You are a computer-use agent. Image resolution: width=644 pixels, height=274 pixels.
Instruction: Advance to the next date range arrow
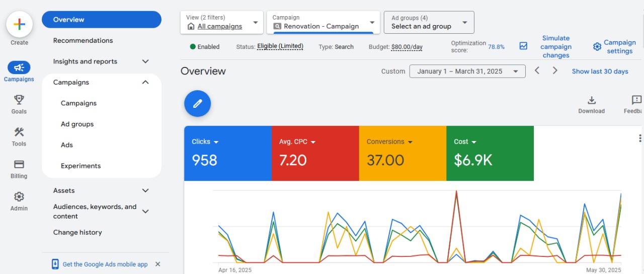(555, 71)
